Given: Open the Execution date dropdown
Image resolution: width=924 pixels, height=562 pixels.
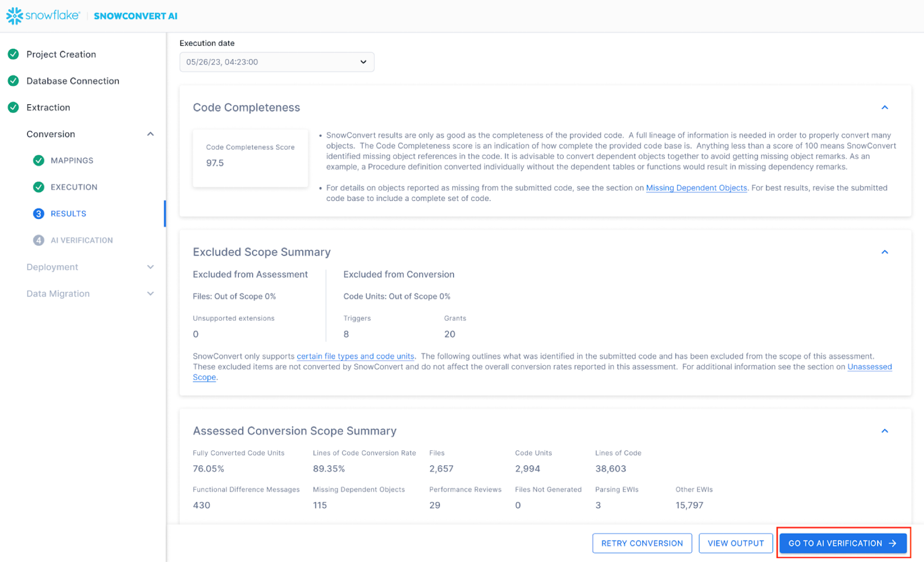Looking at the screenshot, I should [277, 62].
